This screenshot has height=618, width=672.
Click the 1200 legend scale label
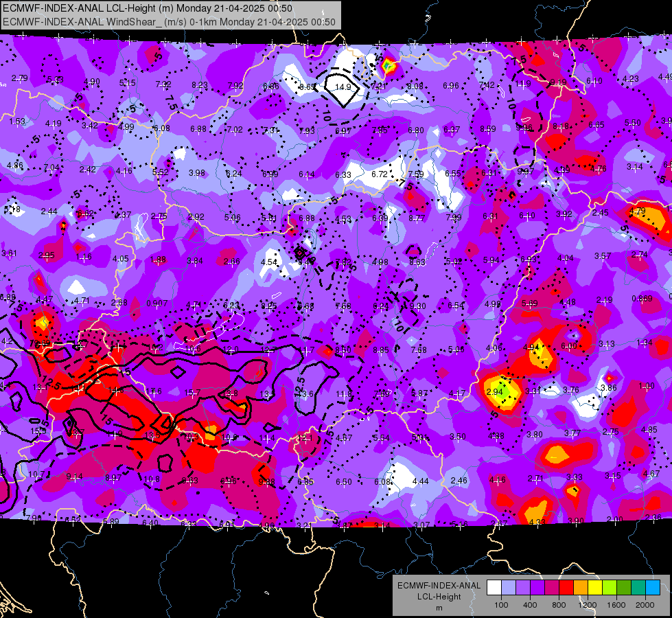[587, 605]
